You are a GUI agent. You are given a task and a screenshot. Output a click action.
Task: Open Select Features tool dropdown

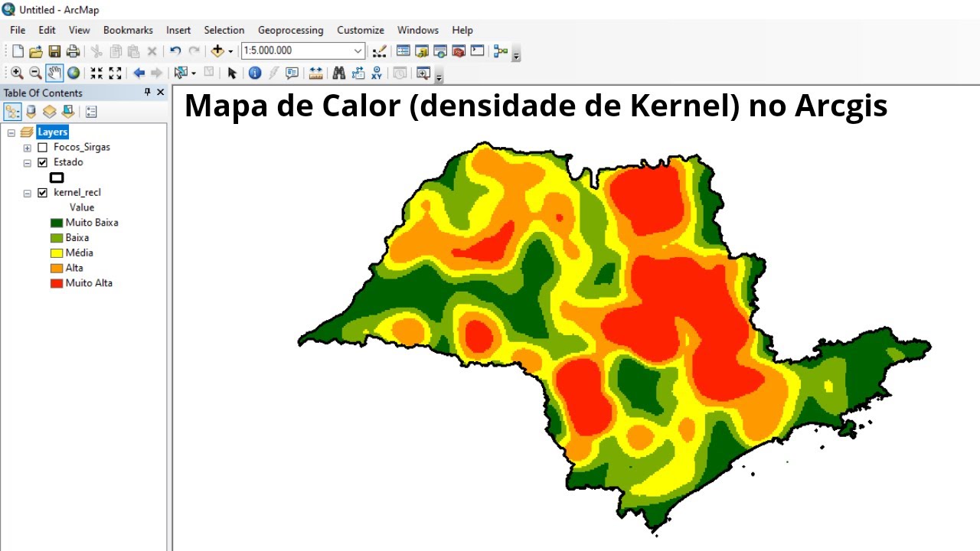click(x=194, y=73)
